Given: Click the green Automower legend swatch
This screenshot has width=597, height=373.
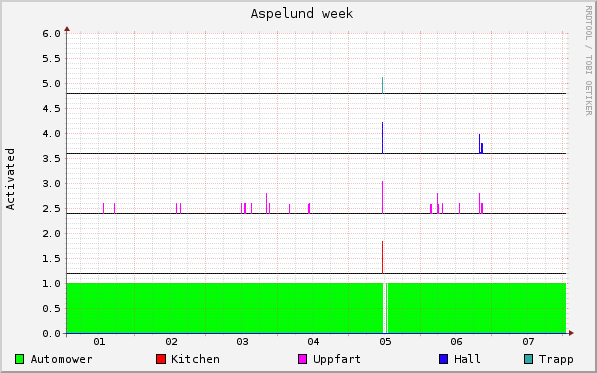Looking at the screenshot, I should [x=19, y=359].
